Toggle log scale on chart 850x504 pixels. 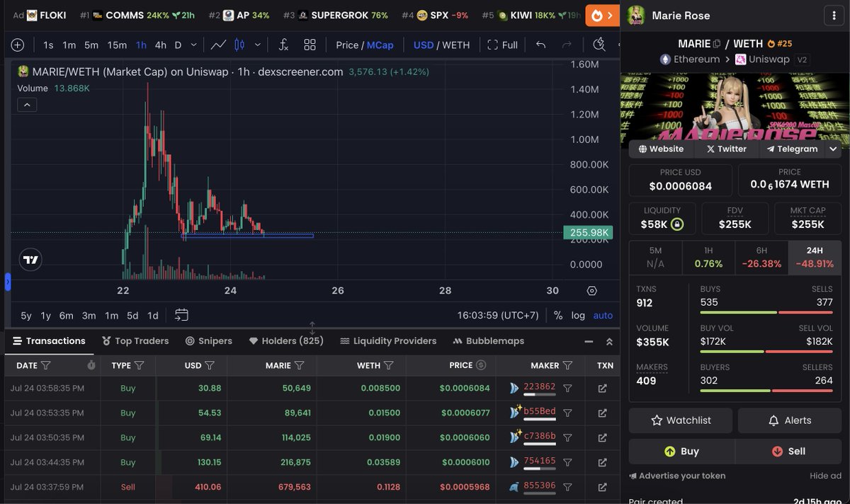(x=578, y=316)
